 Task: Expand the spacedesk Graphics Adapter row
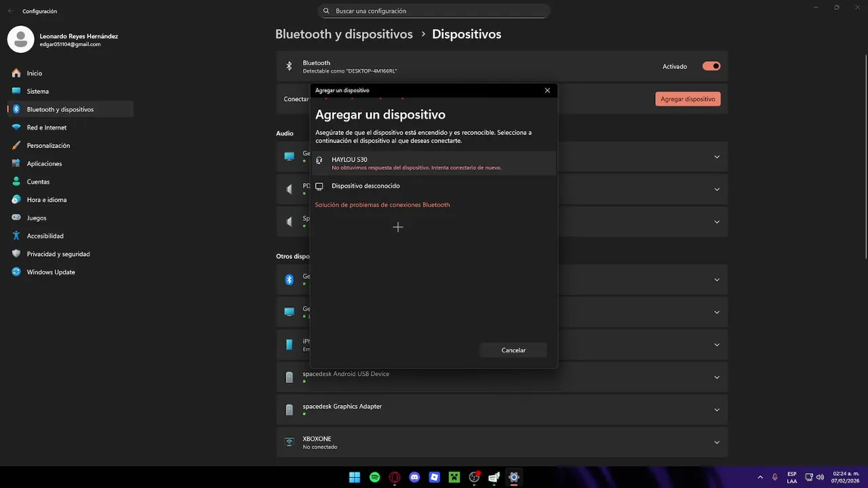pos(717,410)
